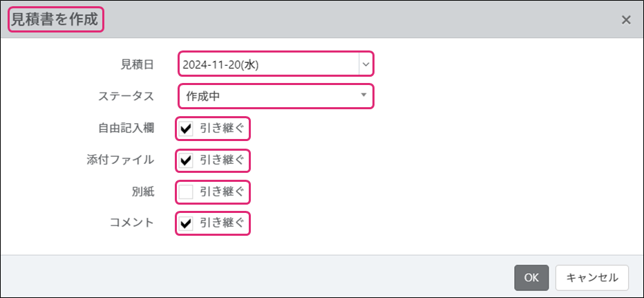Enable the 別紙 carry-over checkbox
This screenshot has height=298, width=644.
click(x=186, y=192)
